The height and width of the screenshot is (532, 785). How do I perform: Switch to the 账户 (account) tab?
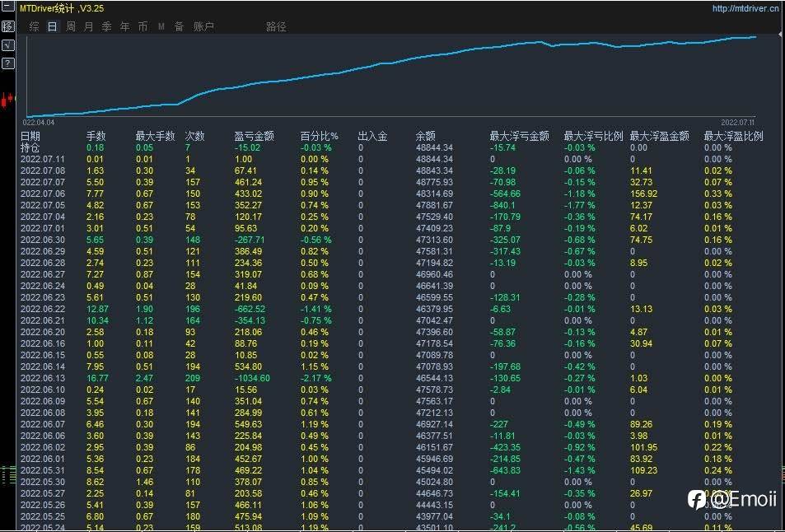[203, 26]
